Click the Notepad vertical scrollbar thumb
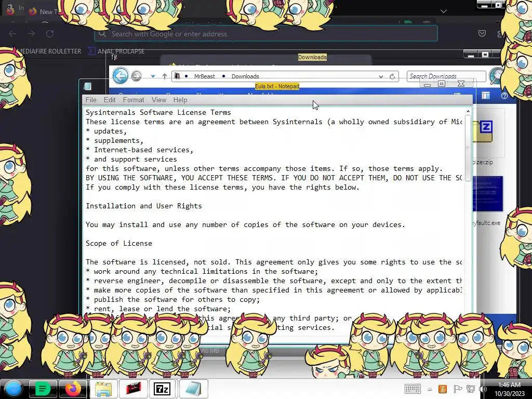This screenshot has width=532, height=399. (468, 148)
